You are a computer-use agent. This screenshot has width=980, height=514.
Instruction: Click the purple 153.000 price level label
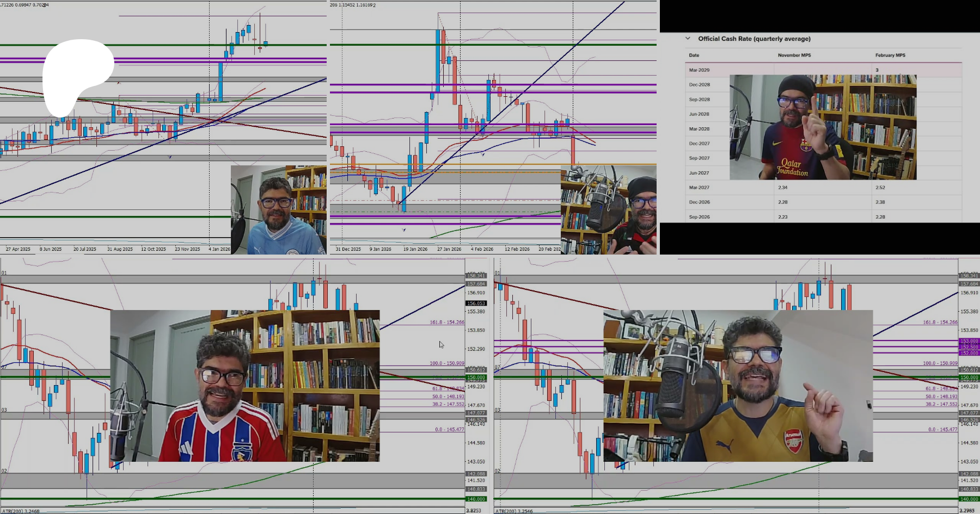(969, 341)
